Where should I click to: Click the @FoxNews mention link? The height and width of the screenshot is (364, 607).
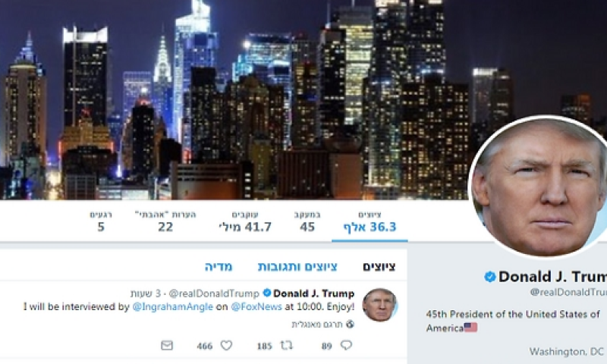coord(256,307)
